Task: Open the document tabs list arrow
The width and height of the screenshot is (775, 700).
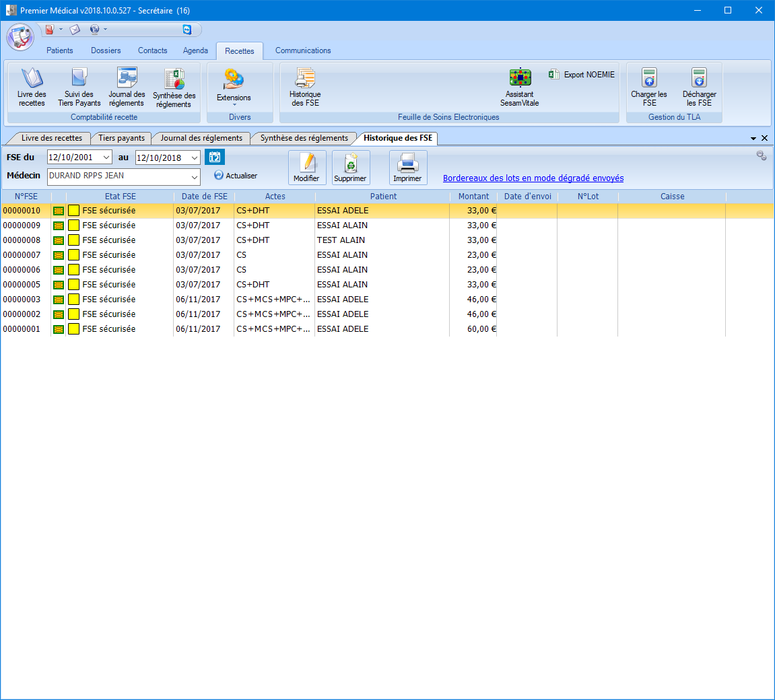Action: (753, 139)
